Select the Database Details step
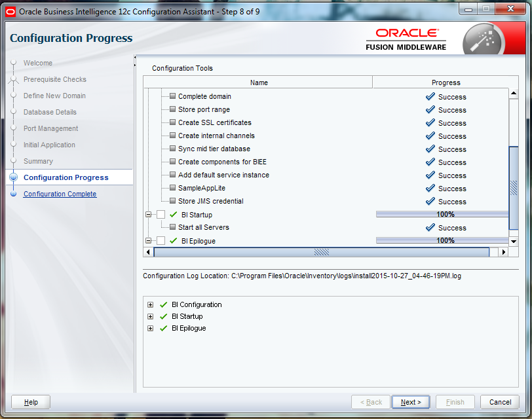The image size is (532, 419). pos(50,112)
